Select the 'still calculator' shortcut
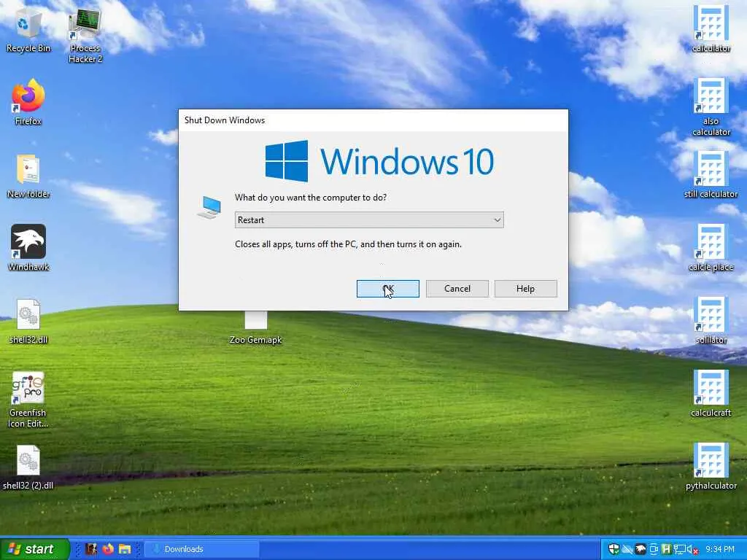This screenshot has height=560, width=747. tap(711, 175)
